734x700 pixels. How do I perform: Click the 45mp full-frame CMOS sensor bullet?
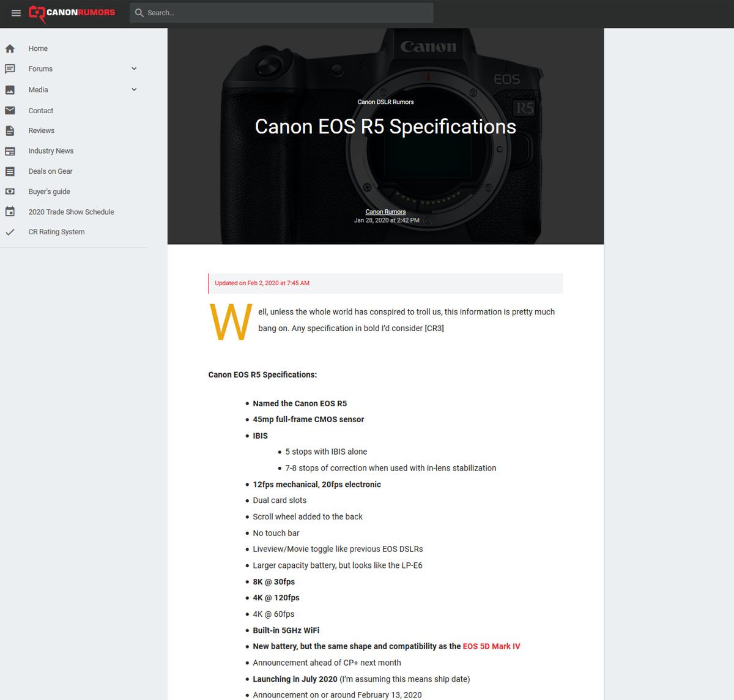pos(308,419)
